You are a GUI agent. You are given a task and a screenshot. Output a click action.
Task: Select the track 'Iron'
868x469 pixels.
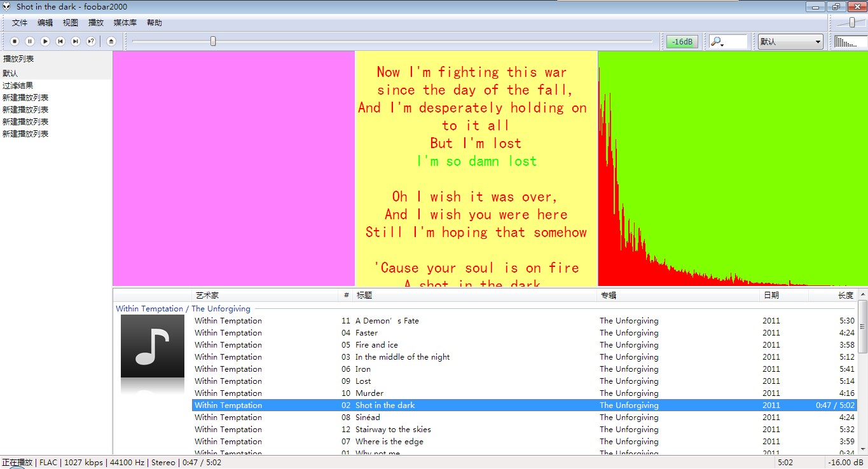pyautogui.click(x=525, y=369)
